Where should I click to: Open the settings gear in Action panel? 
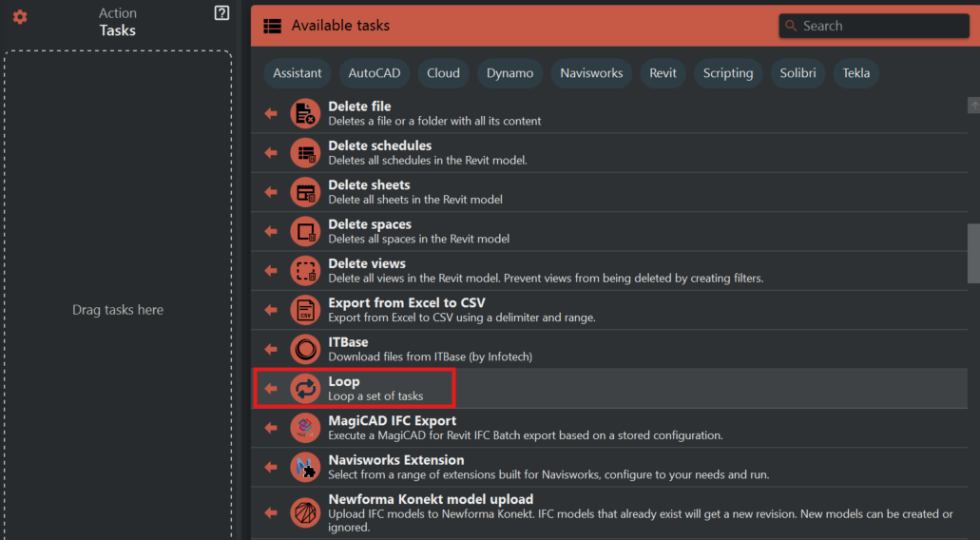[20, 17]
